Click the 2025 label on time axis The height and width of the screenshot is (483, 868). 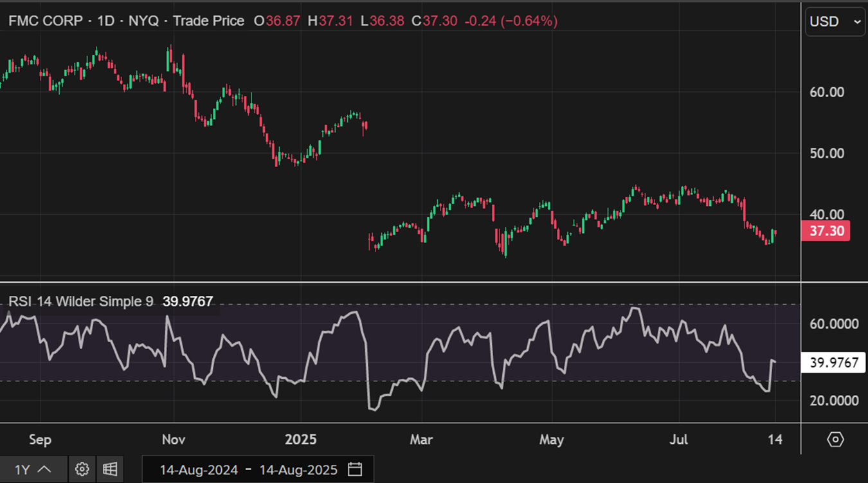301,440
